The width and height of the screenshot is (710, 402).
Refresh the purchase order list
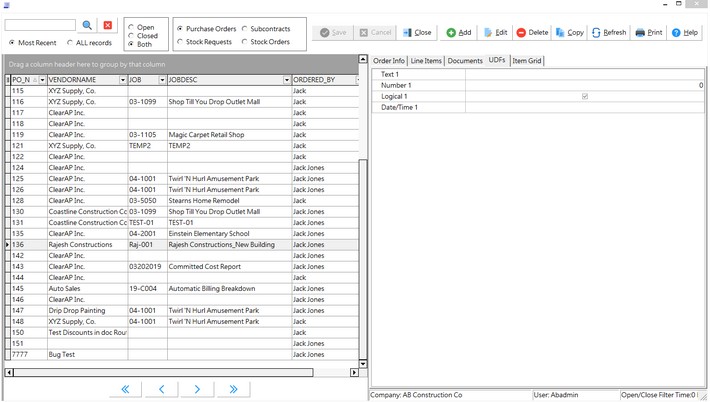click(x=609, y=33)
